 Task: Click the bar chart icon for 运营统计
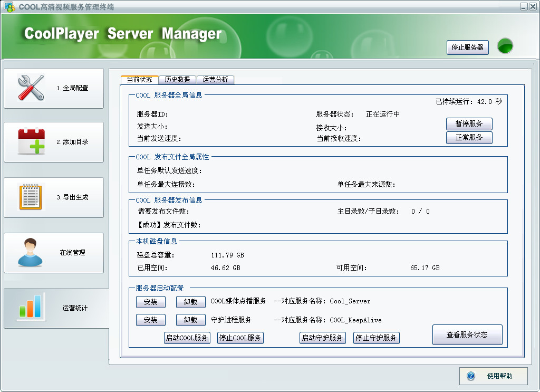(31, 307)
